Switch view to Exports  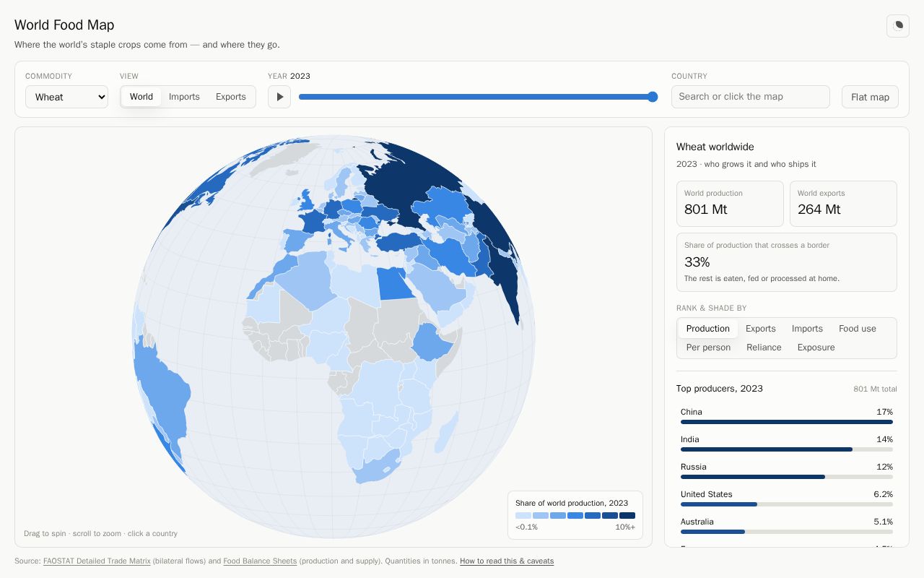pos(231,97)
